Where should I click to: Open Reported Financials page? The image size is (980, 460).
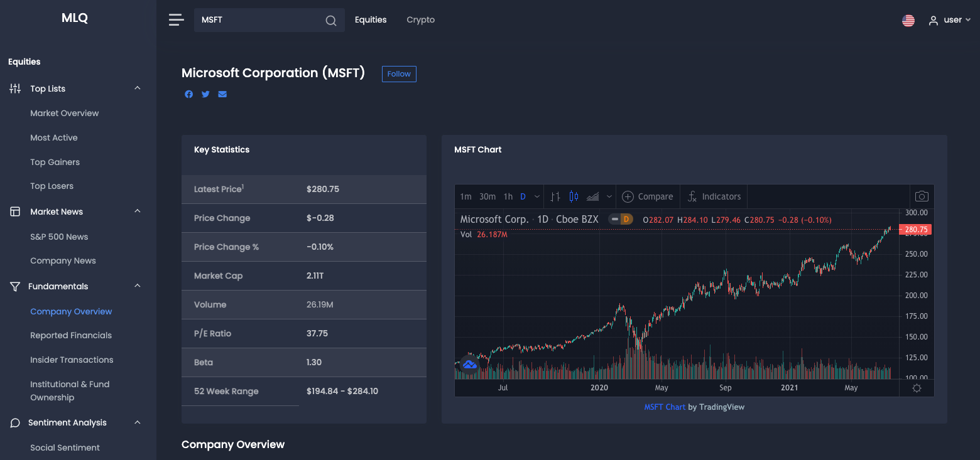[71, 335]
